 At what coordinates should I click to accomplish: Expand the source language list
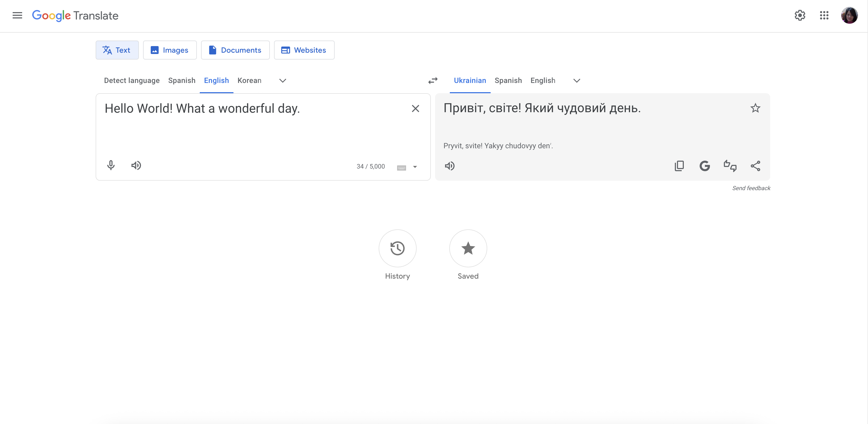282,81
